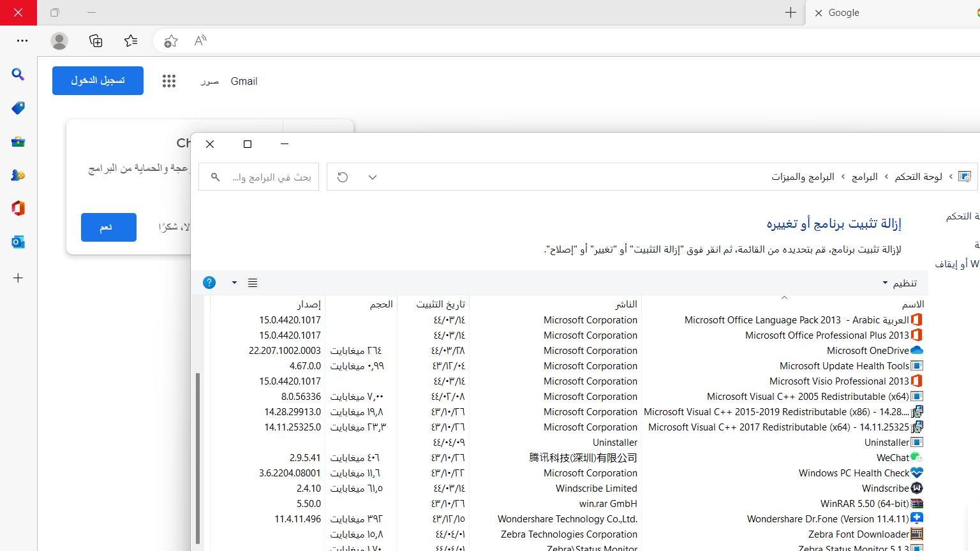Viewport: 980px width, 551px height.
Task: Click the Edge sidebar search icon
Action: coord(18,75)
